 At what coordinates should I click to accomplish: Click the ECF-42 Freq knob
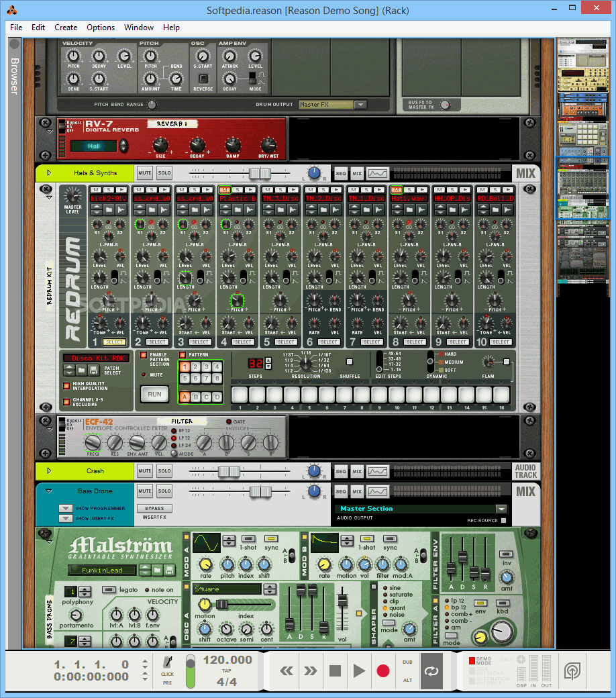pyautogui.click(x=93, y=442)
